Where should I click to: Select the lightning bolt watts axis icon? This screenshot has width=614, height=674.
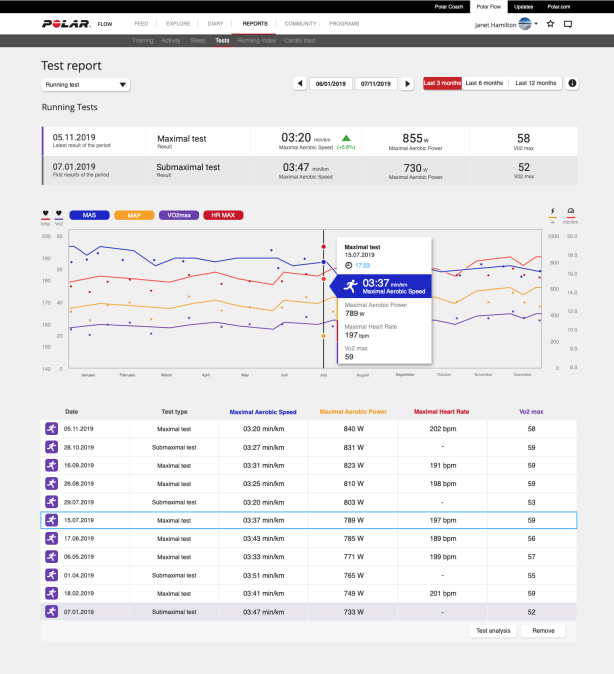552,212
